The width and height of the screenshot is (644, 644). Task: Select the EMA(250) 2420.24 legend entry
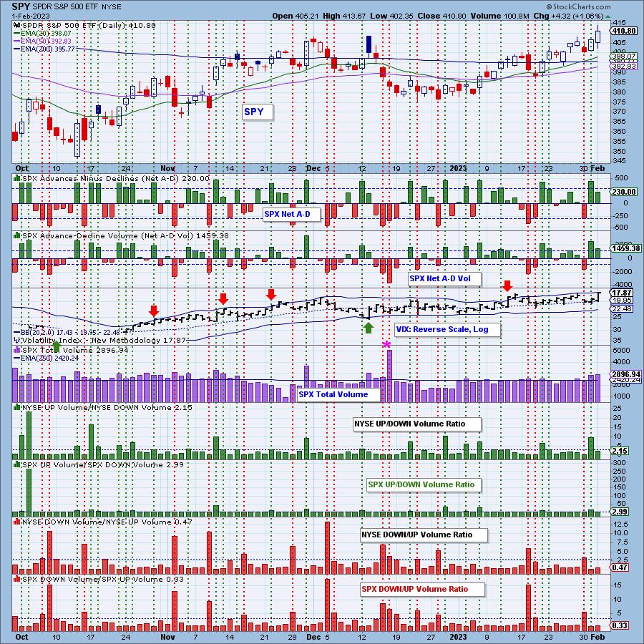click(x=47, y=358)
